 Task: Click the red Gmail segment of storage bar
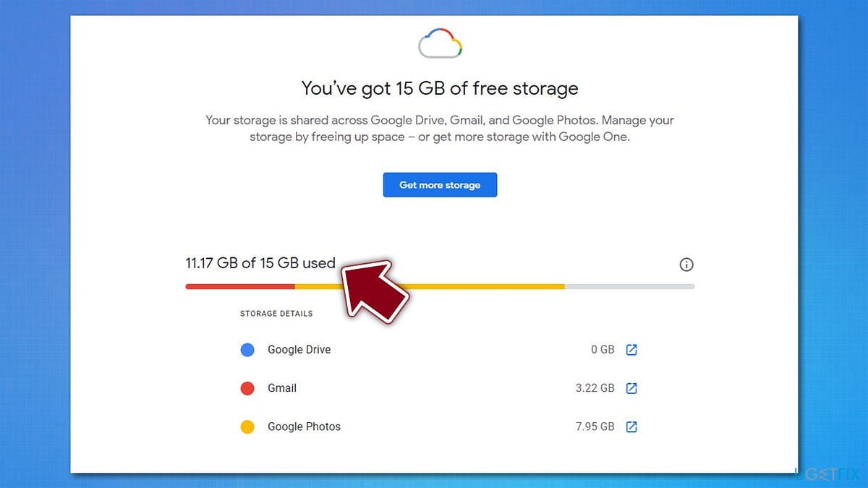240,286
